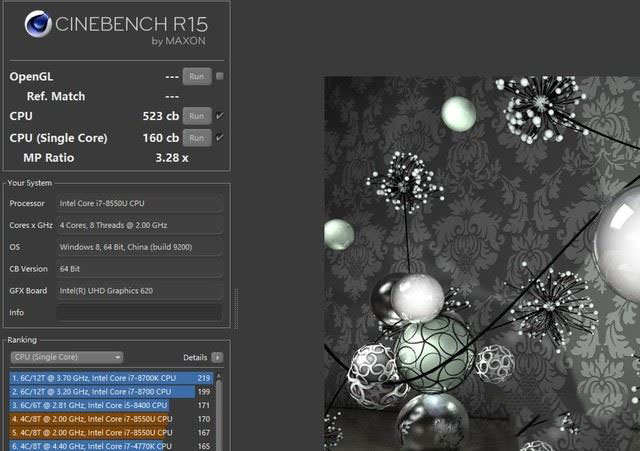Toggle the CPU test checkbox
This screenshot has height=451, width=640.
(x=220, y=116)
